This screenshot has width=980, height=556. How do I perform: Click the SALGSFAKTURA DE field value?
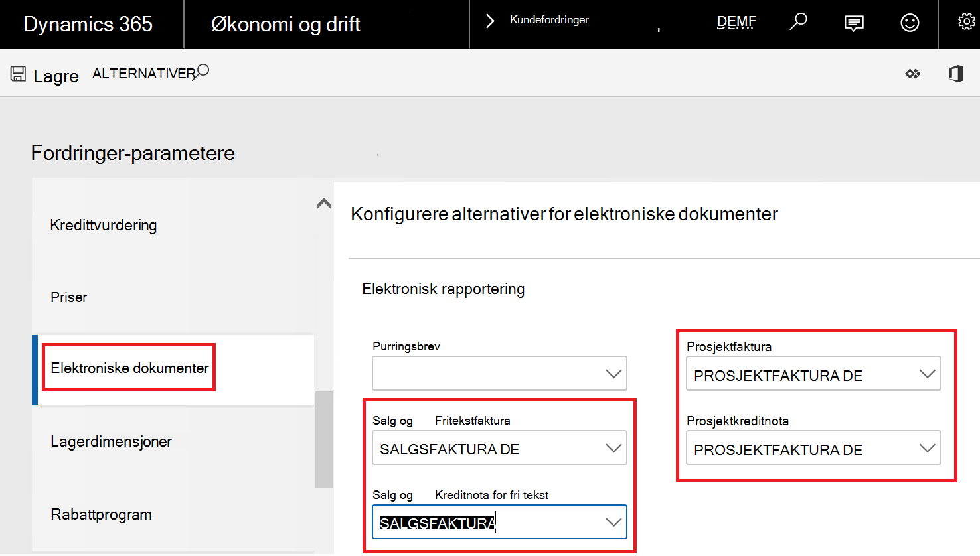click(x=449, y=449)
